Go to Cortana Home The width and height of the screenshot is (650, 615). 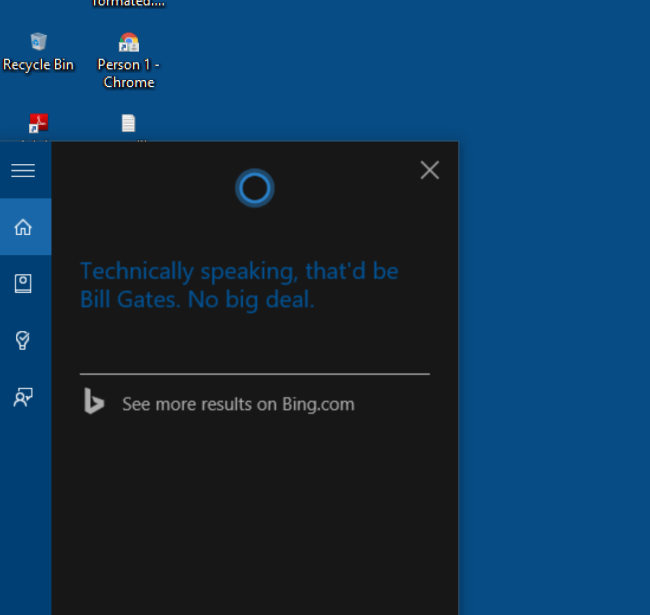tap(25, 227)
